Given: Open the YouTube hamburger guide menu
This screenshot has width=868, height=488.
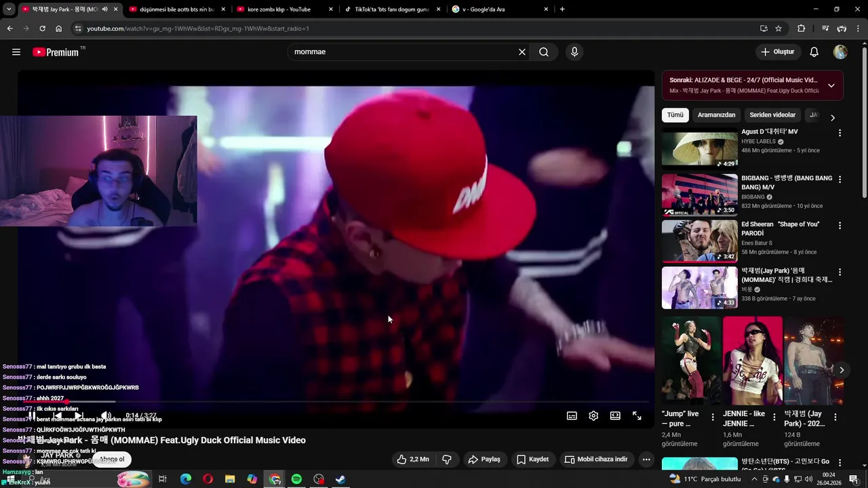Looking at the screenshot, I should 16,52.
